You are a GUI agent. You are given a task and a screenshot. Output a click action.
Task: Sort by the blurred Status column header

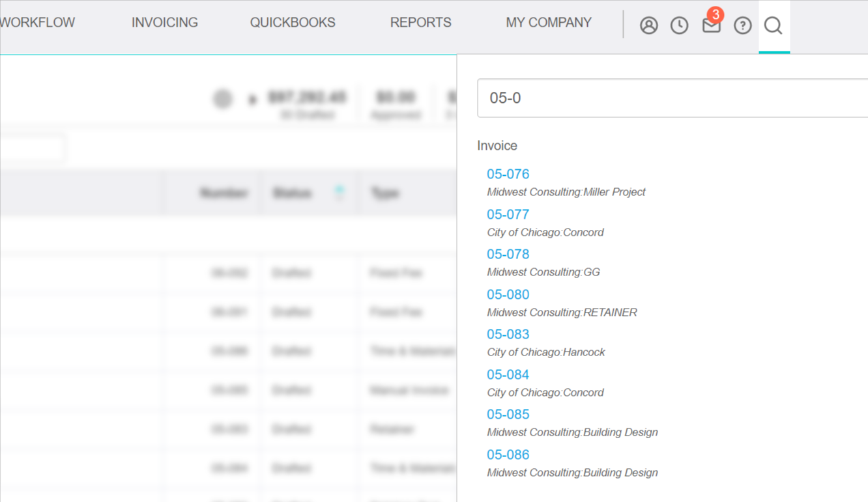292,193
